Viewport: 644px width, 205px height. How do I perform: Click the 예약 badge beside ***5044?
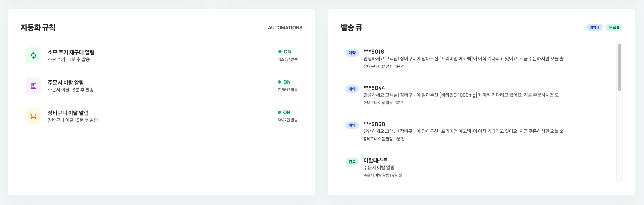point(352,89)
